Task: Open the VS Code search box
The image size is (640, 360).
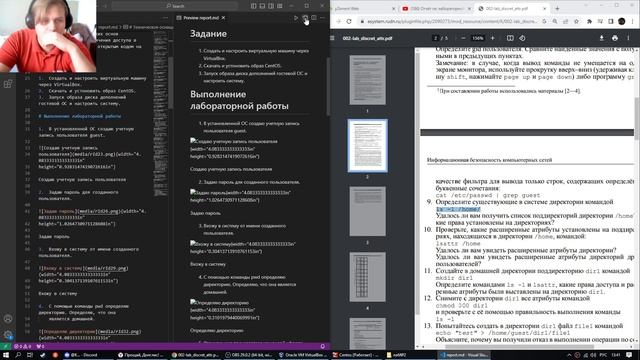Action: tap(174, 6)
